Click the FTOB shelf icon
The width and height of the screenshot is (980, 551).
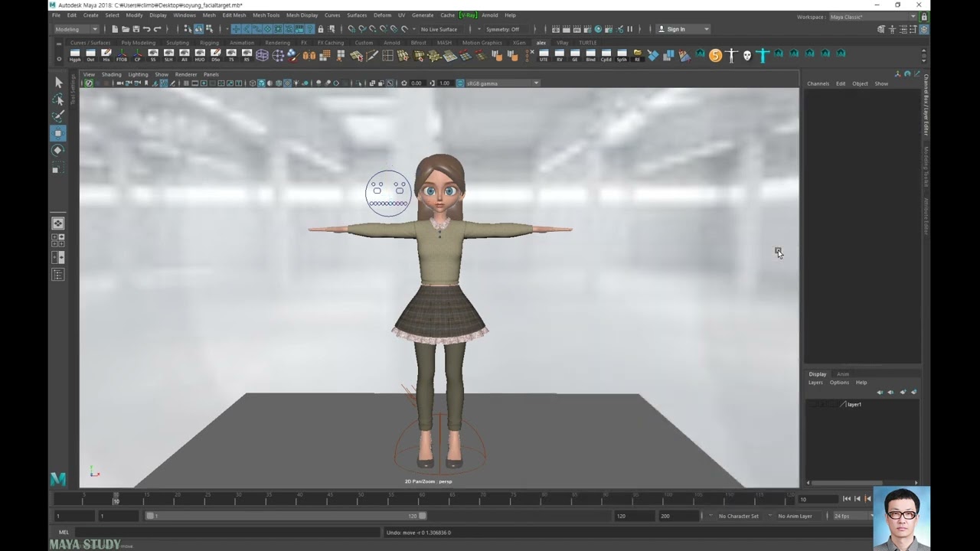point(122,55)
